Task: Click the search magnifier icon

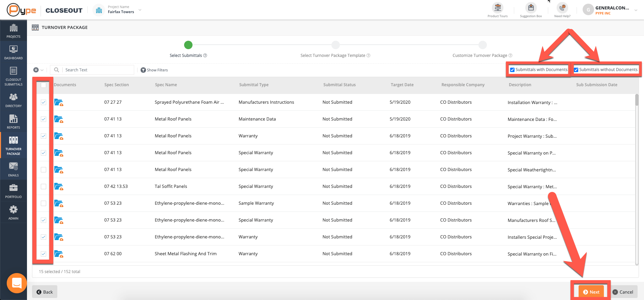Action: pyautogui.click(x=57, y=70)
